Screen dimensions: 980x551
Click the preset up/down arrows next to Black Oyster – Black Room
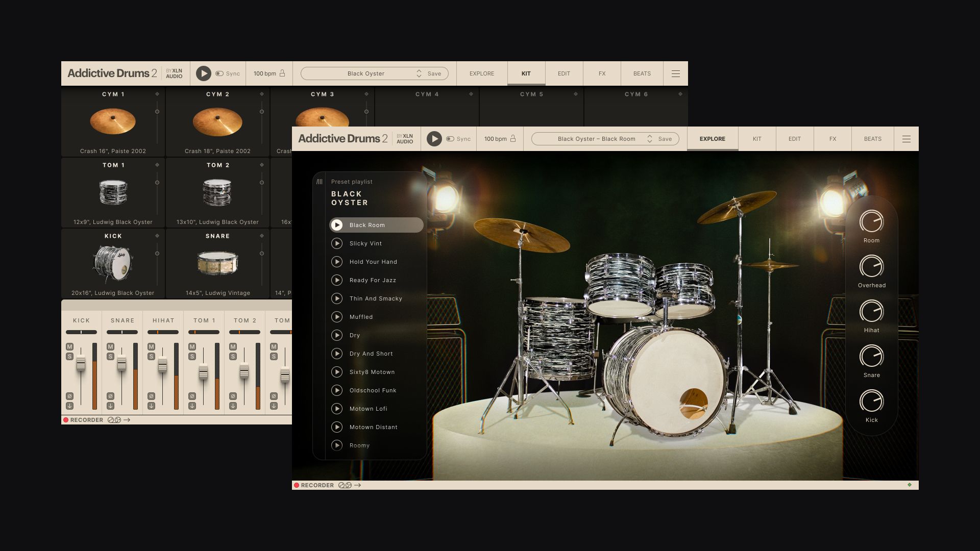tap(650, 139)
